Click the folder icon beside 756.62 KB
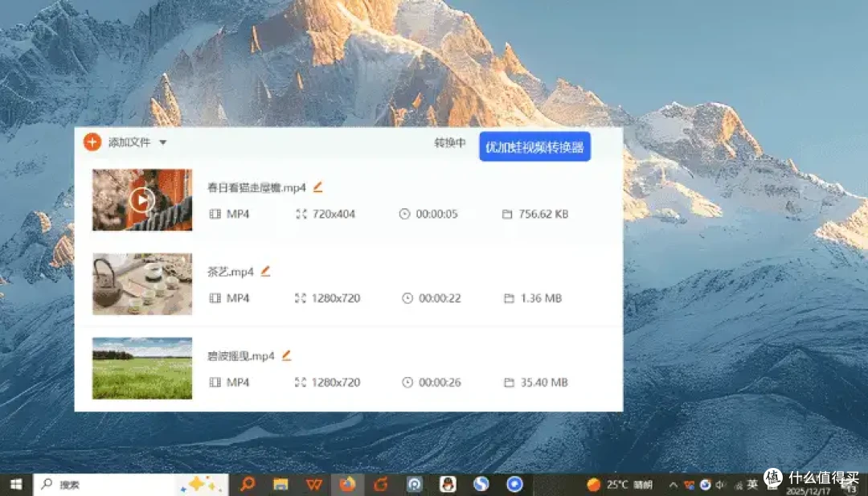 point(507,214)
